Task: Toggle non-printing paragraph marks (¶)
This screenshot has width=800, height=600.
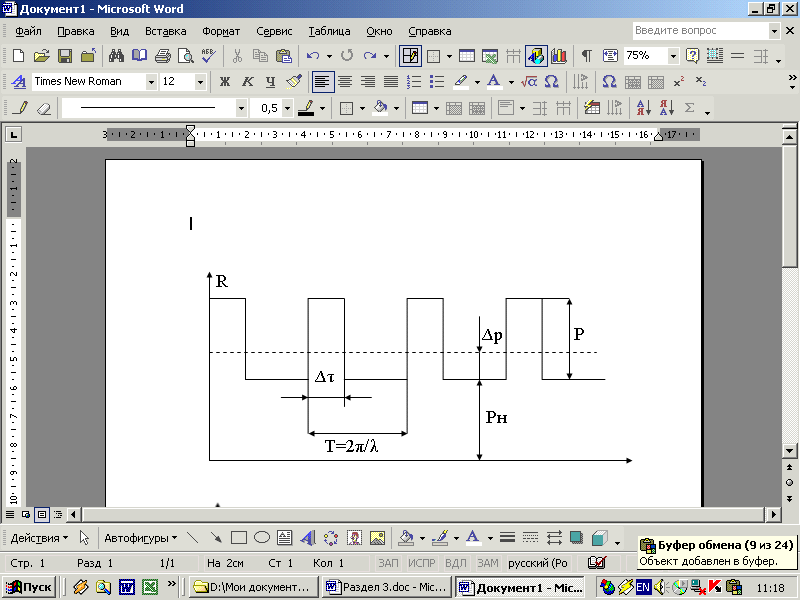Action: click(586, 56)
